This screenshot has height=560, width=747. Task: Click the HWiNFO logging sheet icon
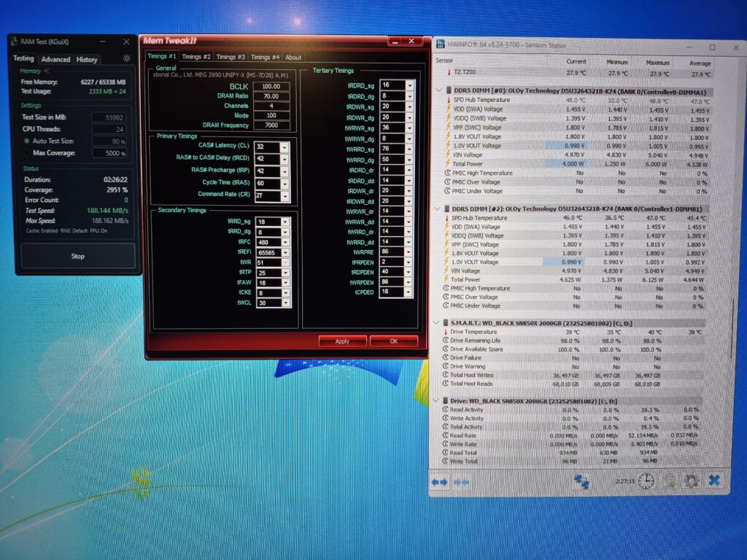669,481
